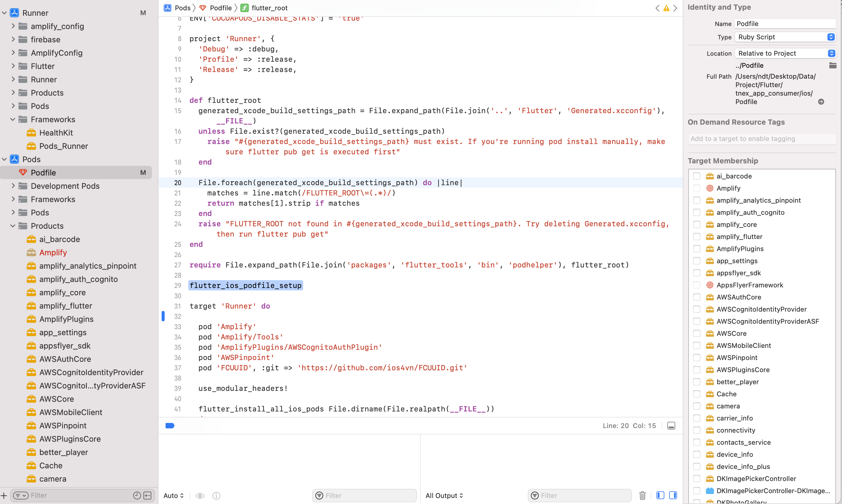Open Location Relative to Project dropdown
This screenshot has width=842, height=504.
(x=785, y=53)
